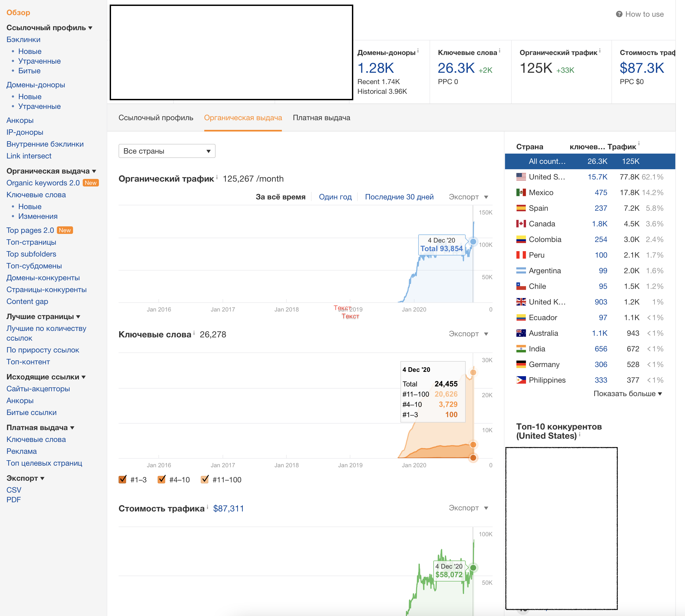Disable the #11–100 positions checkbox

pos(205,480)
